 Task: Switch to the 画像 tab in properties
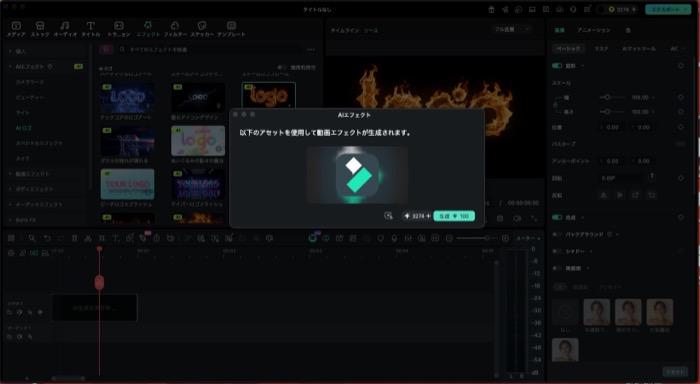[559, 30]
